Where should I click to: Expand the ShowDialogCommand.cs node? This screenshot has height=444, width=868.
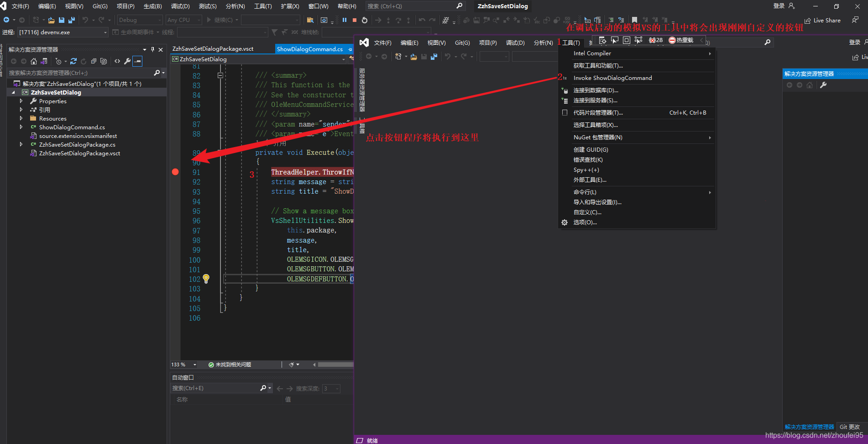click(21, 127)
